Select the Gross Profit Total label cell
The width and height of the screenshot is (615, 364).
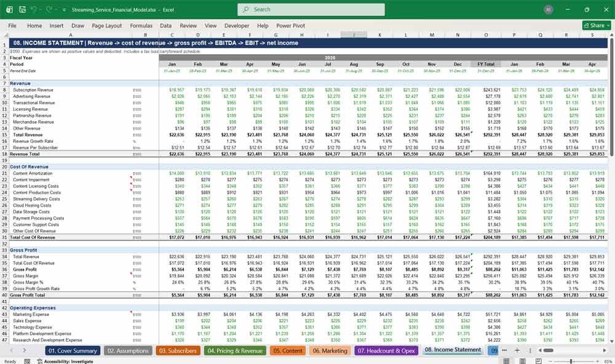28,295
